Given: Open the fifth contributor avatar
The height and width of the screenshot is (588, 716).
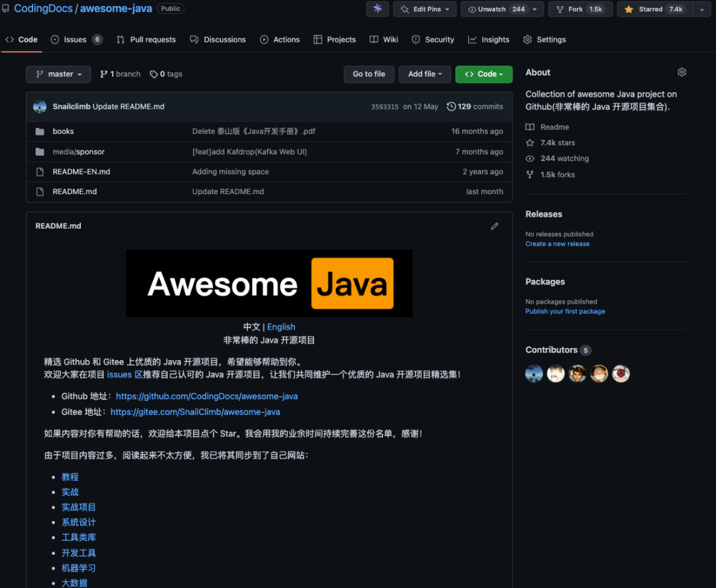Looking at the screenshot, I should tap(621, 373).
